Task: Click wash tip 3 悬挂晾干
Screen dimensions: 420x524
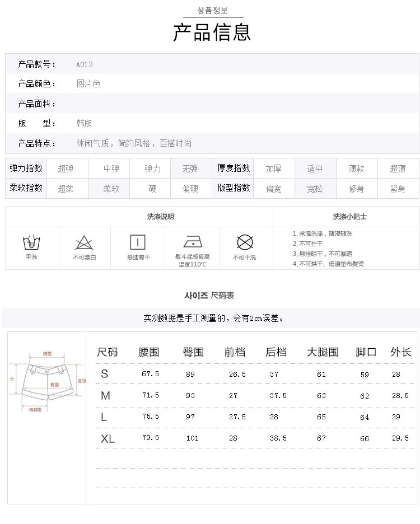Action: 323,254
